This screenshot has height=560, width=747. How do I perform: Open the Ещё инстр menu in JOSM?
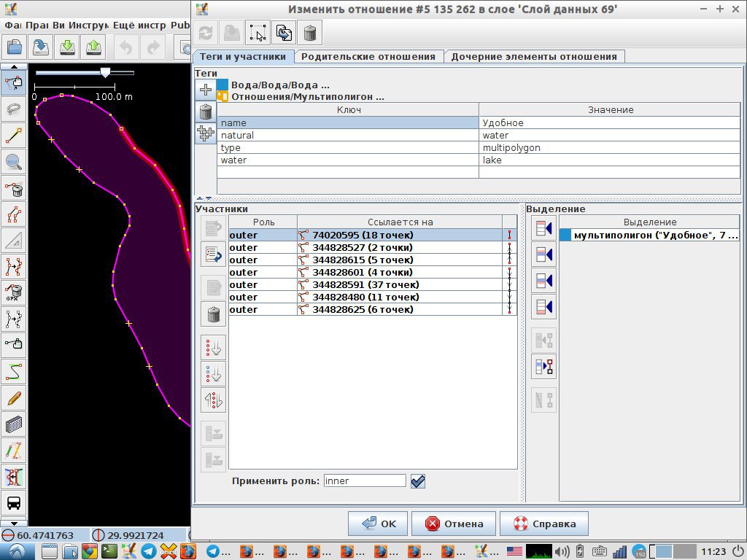pyautogui.click(x=139, y=26)
